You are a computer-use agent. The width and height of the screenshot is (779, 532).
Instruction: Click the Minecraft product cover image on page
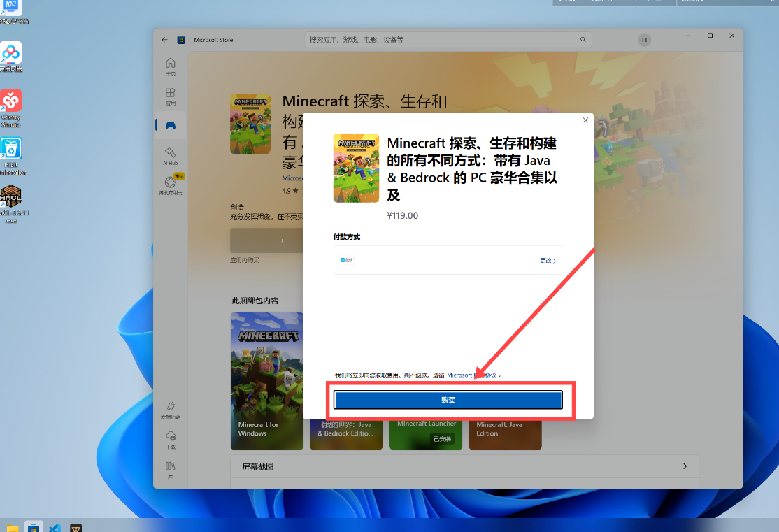click(x=250, y=124)
